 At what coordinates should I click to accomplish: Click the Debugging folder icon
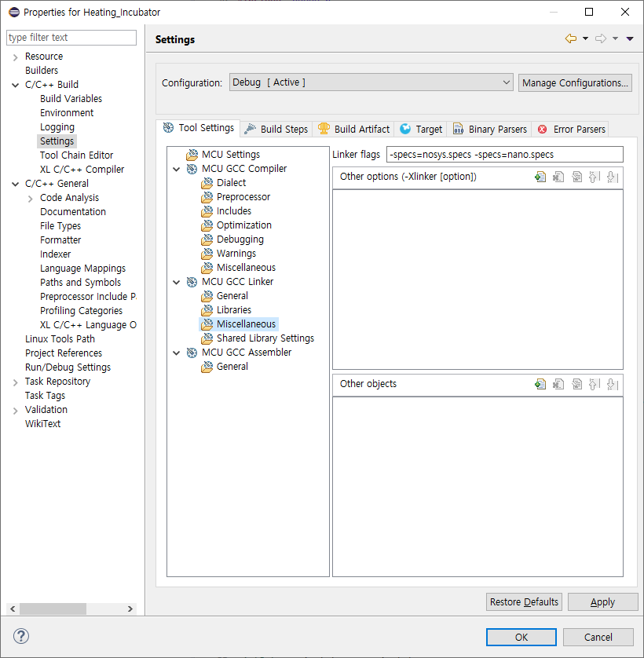pos(207,239)
